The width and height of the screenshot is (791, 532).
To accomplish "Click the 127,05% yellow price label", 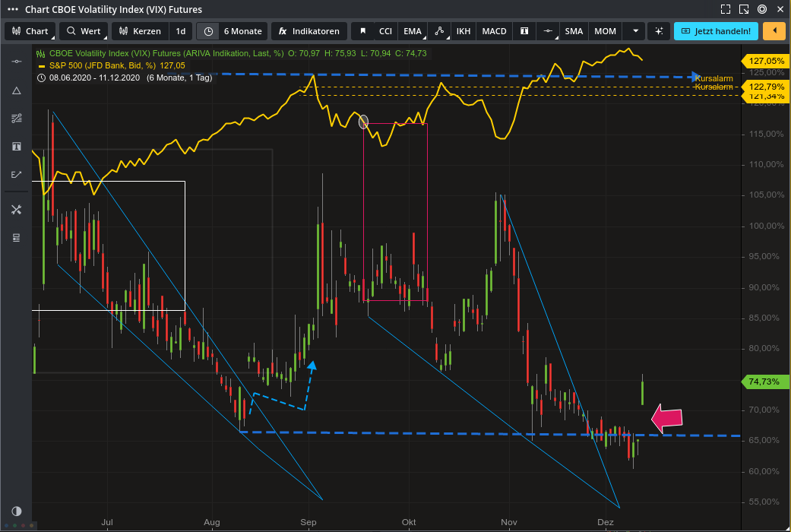I will tap(766, 61).
